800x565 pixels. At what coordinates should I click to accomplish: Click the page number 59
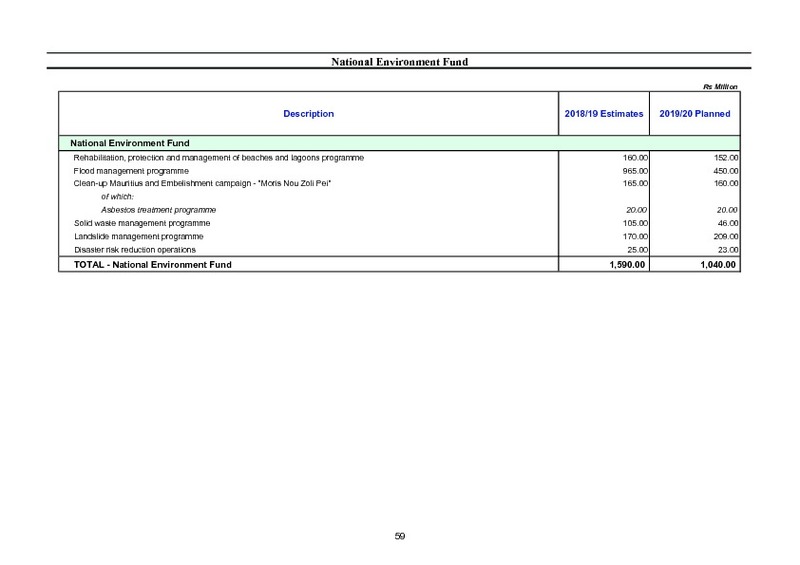click(400, 536)
